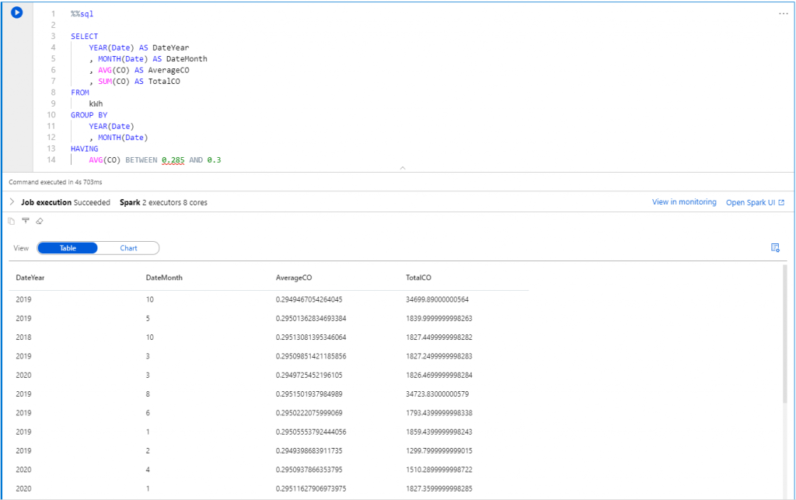Switch the output view to Table

(68, 248)
